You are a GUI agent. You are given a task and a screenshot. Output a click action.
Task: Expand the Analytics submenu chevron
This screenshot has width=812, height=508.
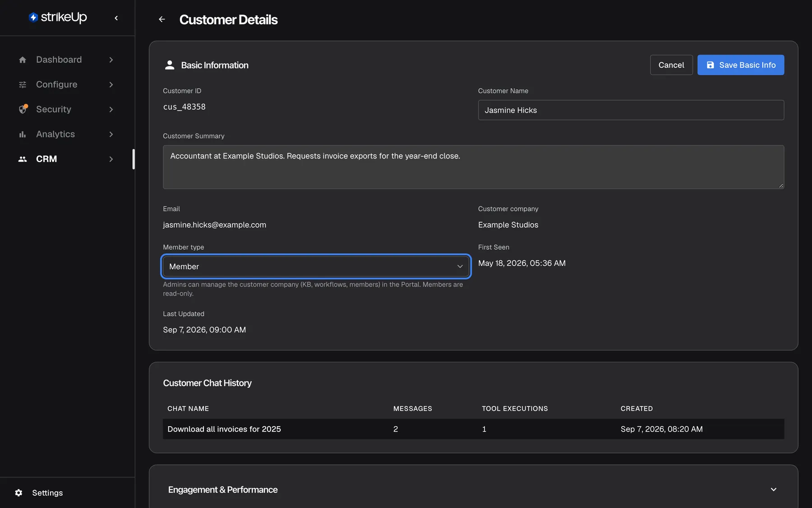(x=111, y=134)
